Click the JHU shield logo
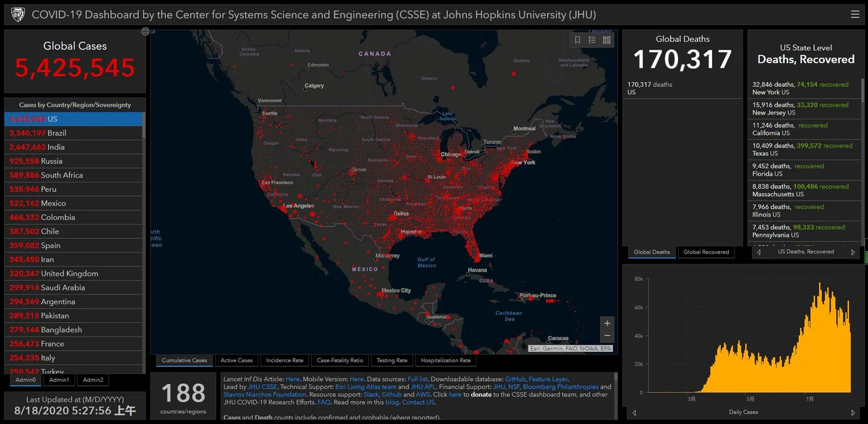This screenshot has height=424, width=868. click(x=18, y=14)
